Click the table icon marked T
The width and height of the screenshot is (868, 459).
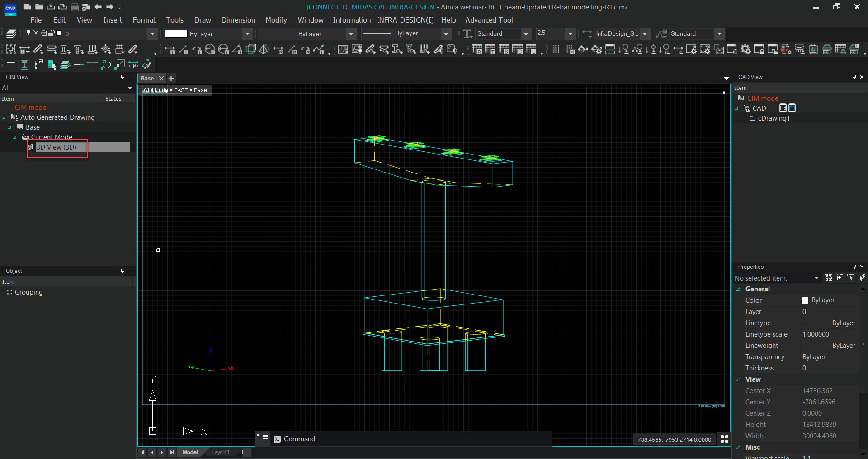pos(490,49)
